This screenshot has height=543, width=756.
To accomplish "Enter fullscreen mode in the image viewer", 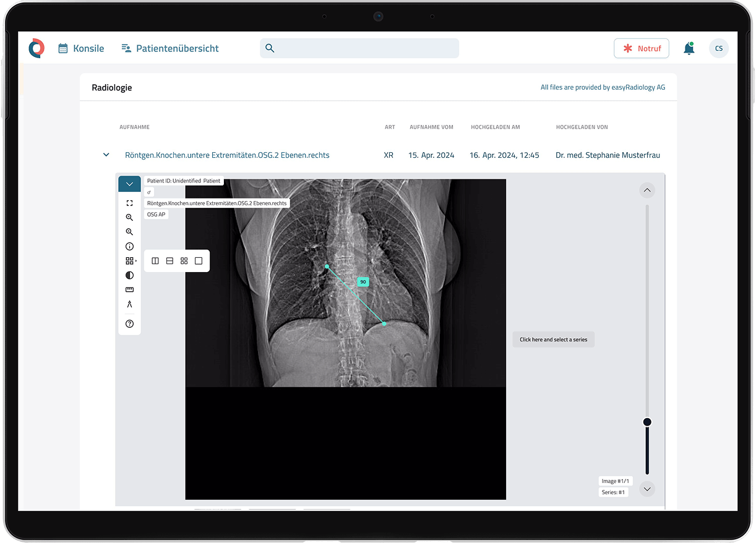I will tap(129, 203).
